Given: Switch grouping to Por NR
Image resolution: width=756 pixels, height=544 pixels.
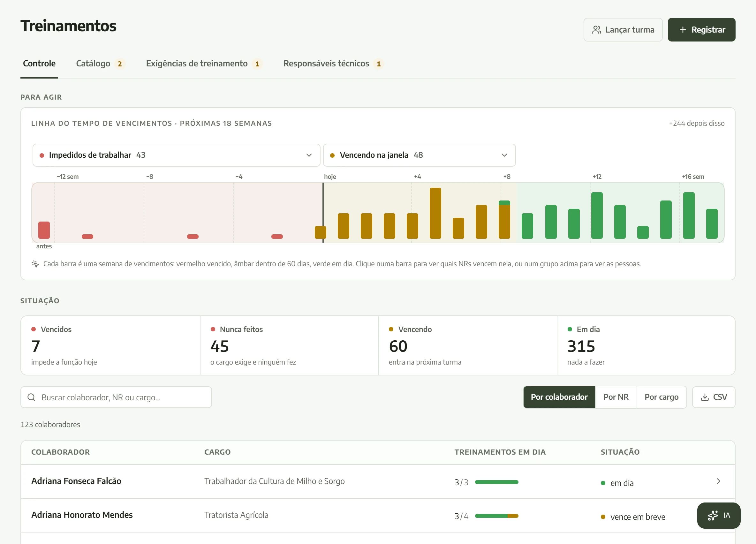Looking at the screenshot, I should tap(616, 397).
